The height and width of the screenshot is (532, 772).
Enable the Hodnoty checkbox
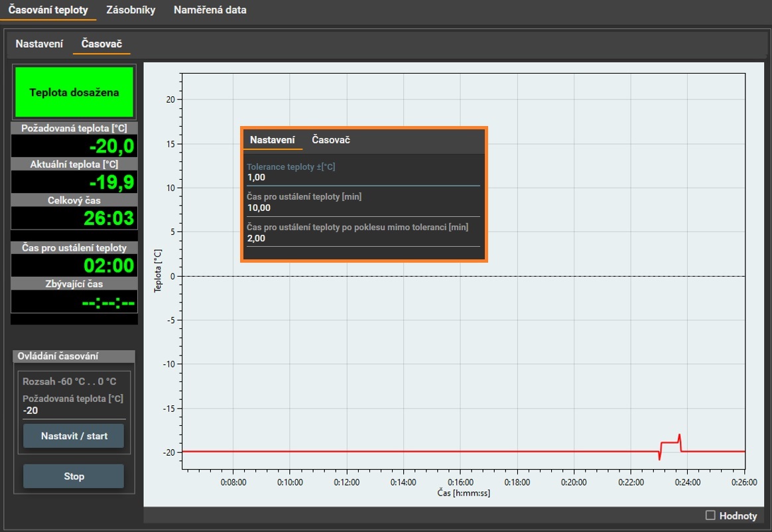[710, 515]
